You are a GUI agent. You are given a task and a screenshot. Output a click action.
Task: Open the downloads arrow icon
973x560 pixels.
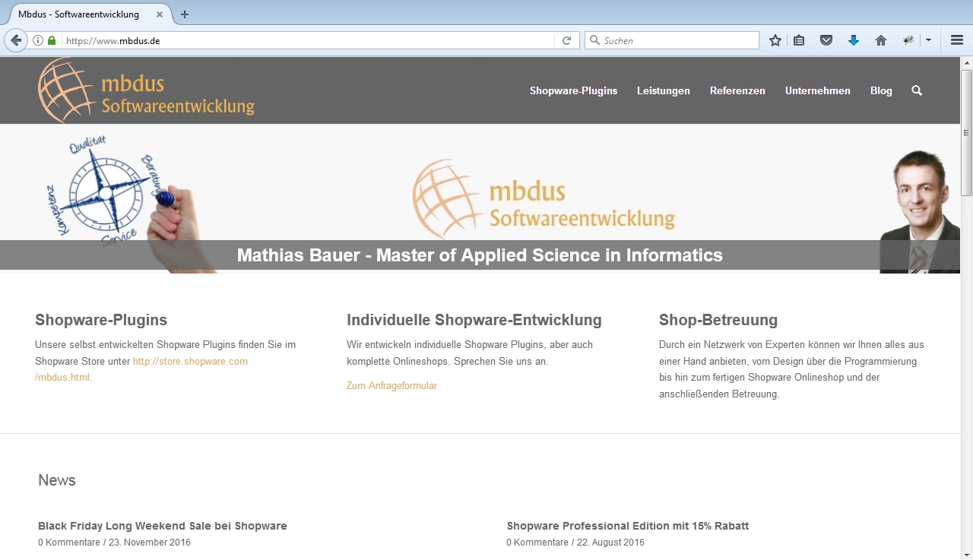coord(854,40)
